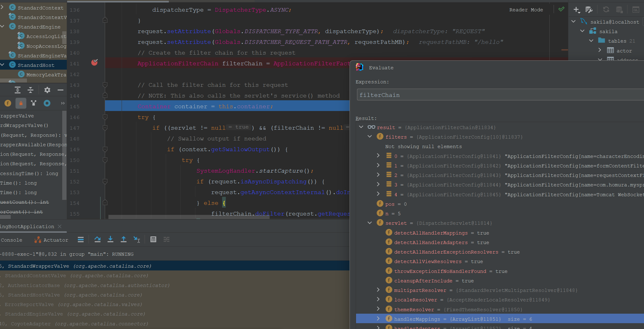Click the structure panel vertical scrollbar

64,155
